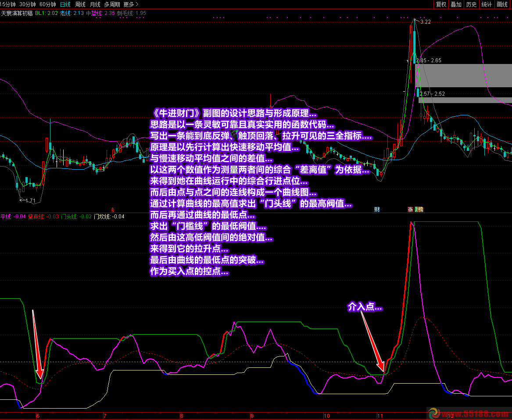Select the 月线 monthly period
Screen dimensions: 512x420
click(95, 4)
